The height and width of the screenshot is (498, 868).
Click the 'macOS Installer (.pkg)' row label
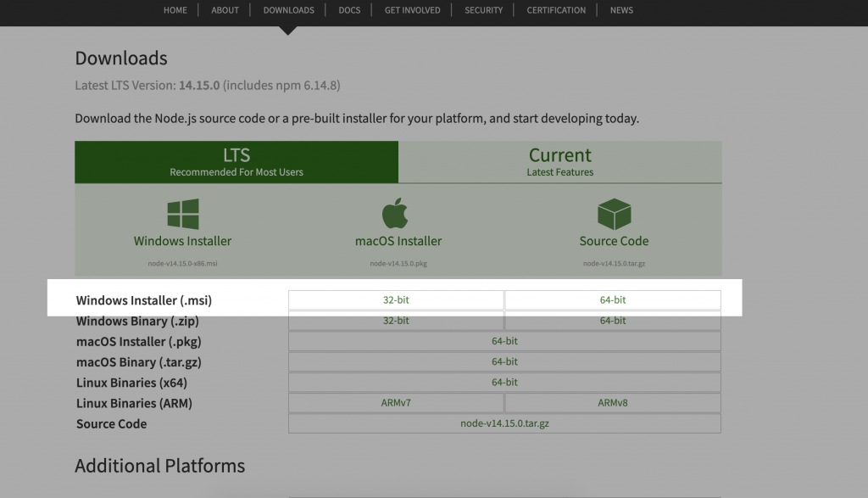[138, 341]
